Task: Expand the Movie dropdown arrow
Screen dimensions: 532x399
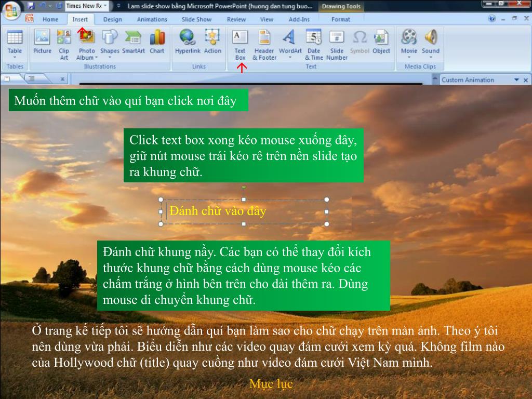Action: click(409, 57)
